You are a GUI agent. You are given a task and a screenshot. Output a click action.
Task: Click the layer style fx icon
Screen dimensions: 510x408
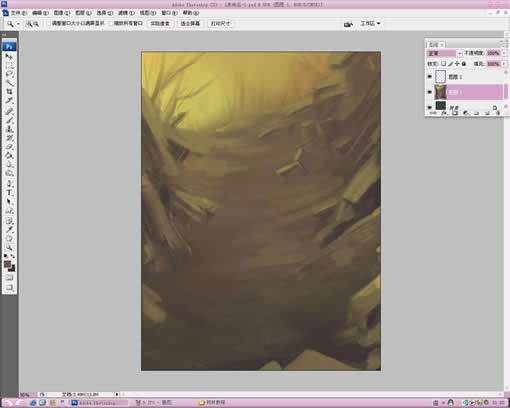coord(444,113)
